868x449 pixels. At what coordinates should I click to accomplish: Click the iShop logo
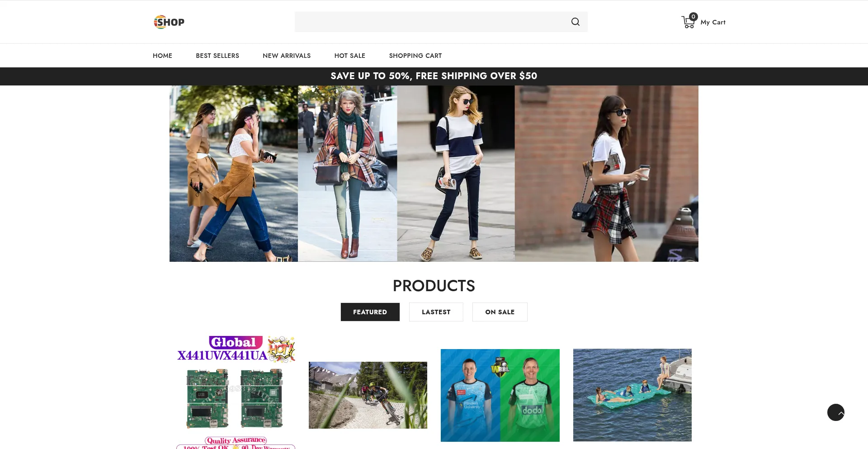tap(169, 22)
